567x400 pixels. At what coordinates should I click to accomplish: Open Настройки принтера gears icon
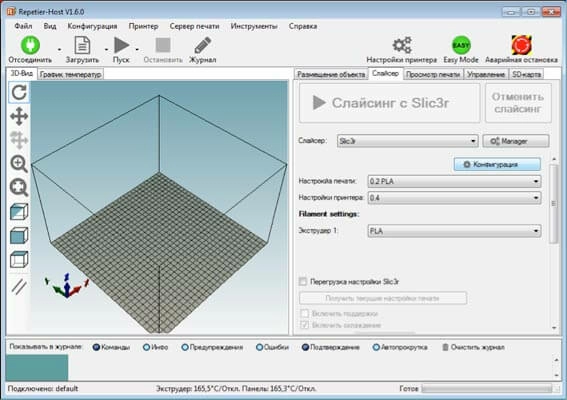click(x=402, y=45)
